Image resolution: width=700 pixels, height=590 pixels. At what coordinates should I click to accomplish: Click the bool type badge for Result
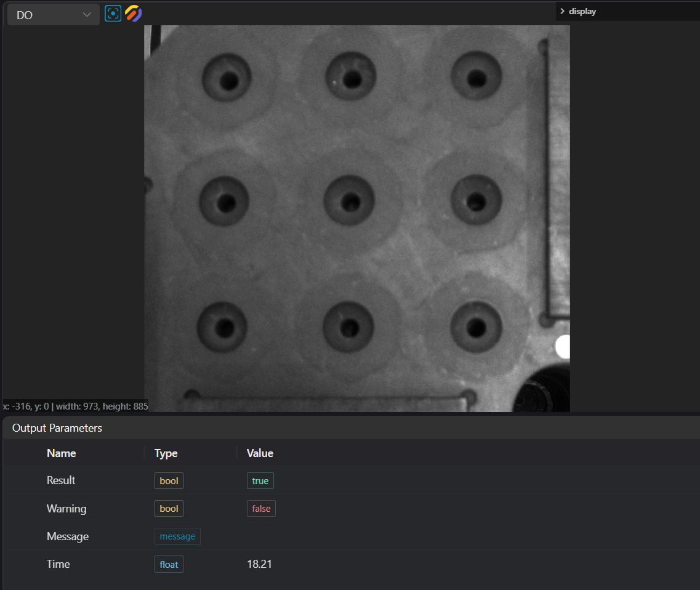tap(169, 480)
